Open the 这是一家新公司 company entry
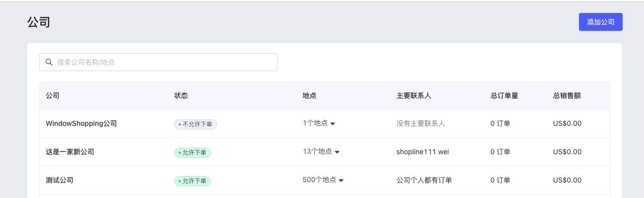The width and height of the screenshot is (644, 198). 70,152
